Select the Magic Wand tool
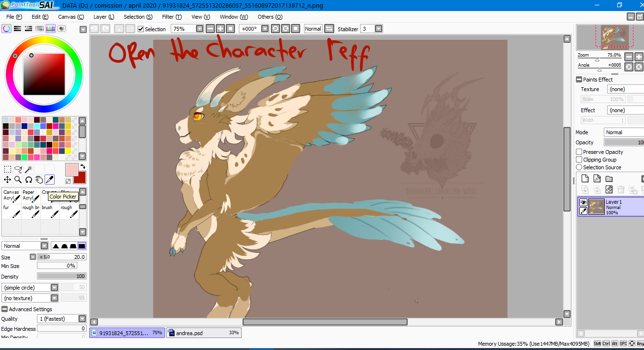Viewport: 644px width, 350px height. click(29, 169)
